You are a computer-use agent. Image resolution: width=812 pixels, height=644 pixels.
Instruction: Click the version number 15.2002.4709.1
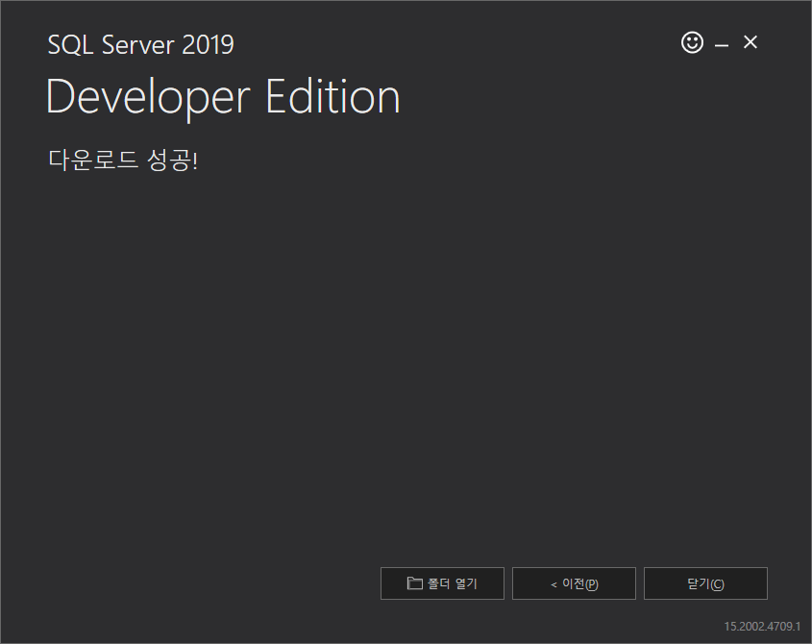[762, 627]
